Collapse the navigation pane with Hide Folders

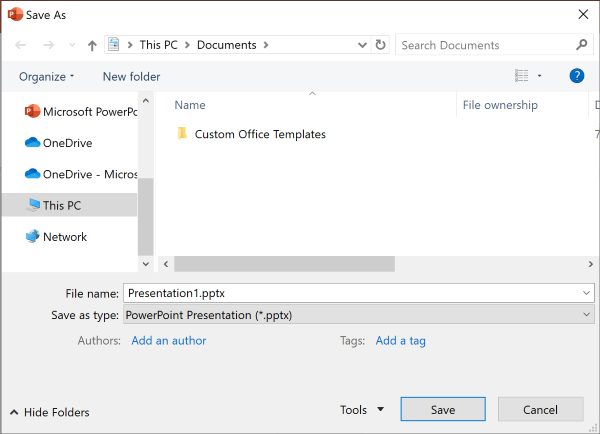(x=50, y=412)
